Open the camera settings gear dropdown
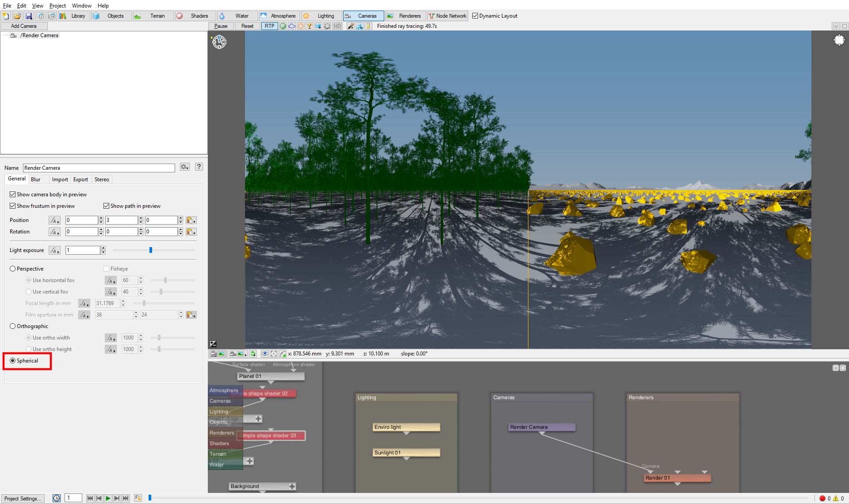The width and height of the screenshot is (849, 504). coord(185,167)
